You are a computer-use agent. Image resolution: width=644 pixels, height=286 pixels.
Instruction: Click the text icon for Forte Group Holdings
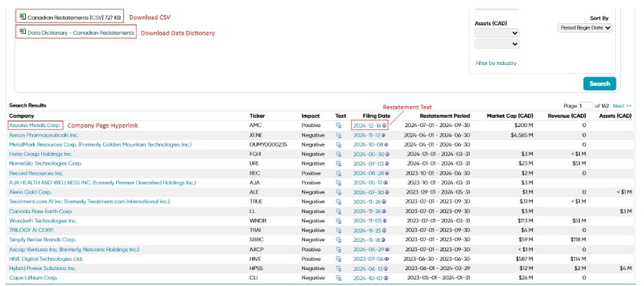click(338, 154)
